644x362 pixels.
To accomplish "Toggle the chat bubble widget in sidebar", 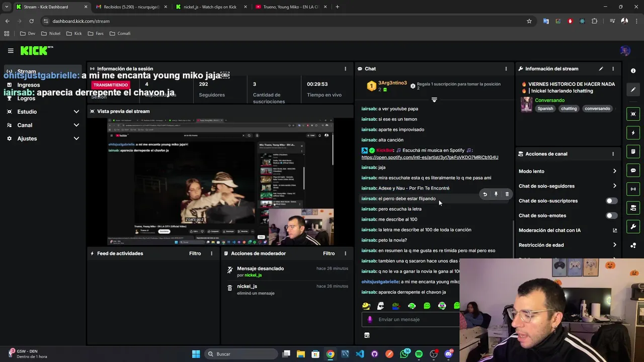I will pyautogui.click(x=633, y=170).
